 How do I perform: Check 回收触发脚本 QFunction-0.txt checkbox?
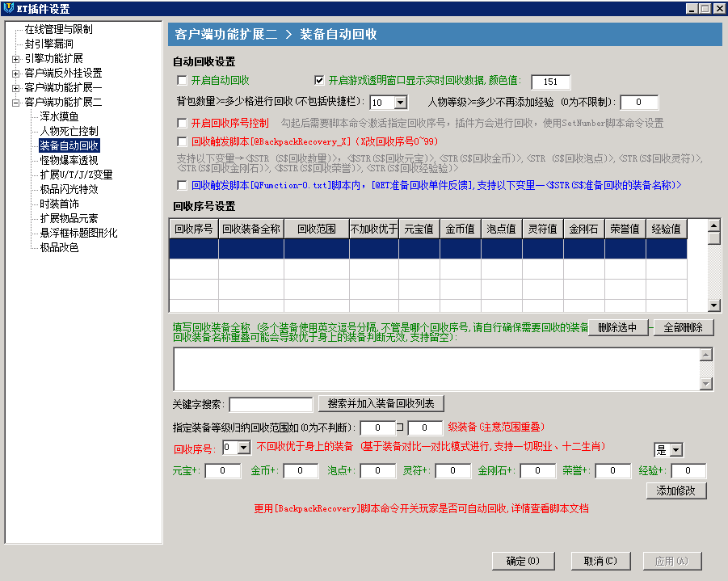[182, 185]
